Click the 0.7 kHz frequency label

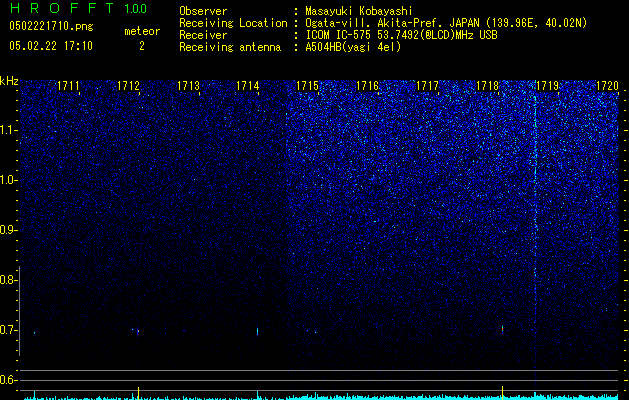click(x=7, y=330)
